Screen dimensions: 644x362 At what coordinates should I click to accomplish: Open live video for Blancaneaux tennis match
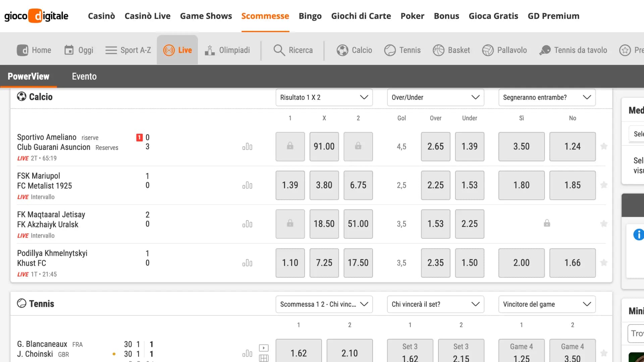tap(264, 348)
